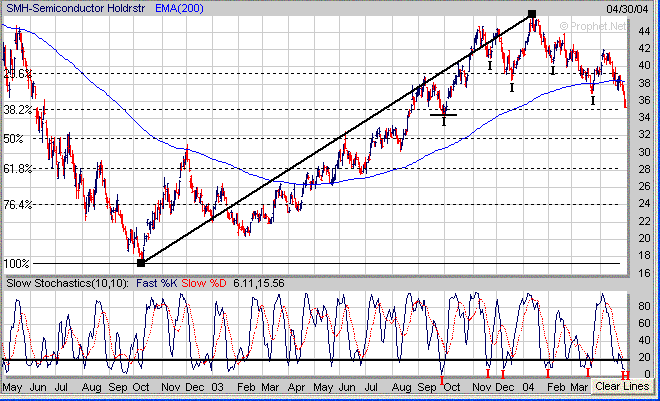This screenshot has height=401, width=660.
Task: Click the 50% Fibonacci retracement label
Action: [13, 138]
